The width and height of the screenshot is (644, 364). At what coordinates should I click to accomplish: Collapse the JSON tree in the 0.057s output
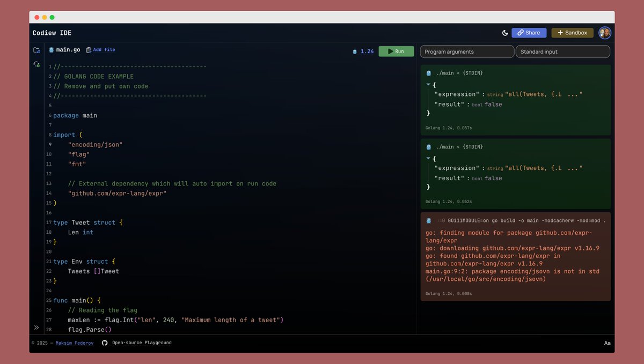point(428,85)
